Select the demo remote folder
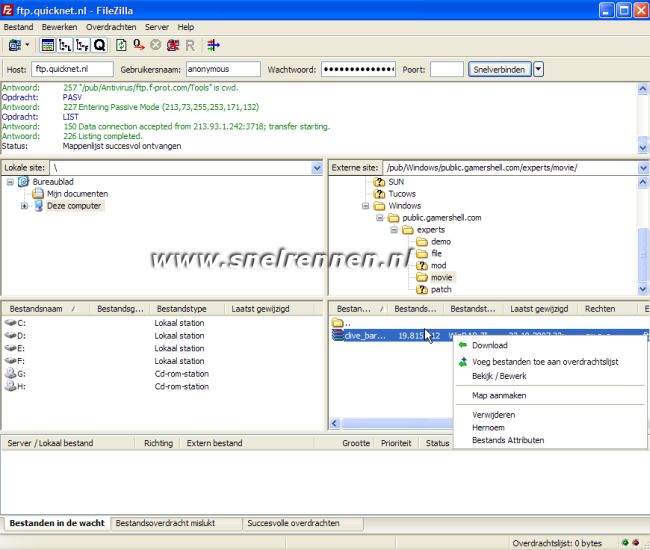 pos(441,242)
